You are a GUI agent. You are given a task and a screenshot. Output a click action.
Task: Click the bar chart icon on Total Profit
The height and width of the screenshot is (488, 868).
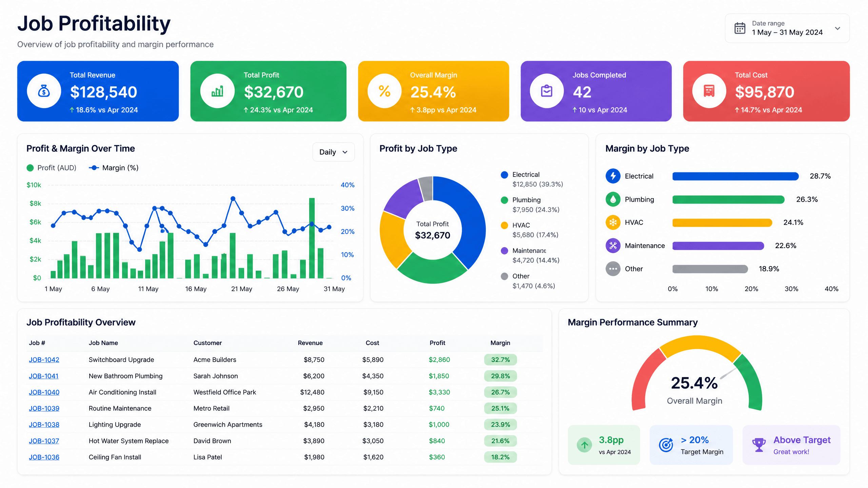click(x=217, y=91)
